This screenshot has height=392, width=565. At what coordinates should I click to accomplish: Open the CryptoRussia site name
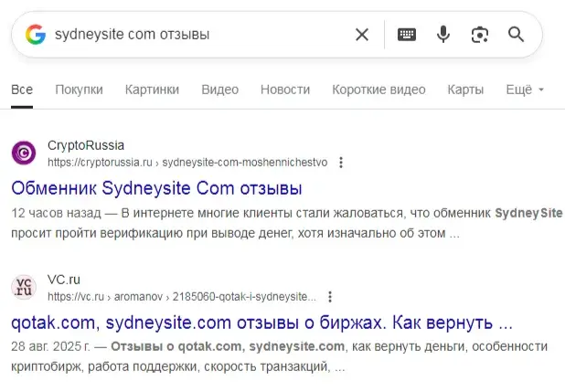click(x=86, y=145)
